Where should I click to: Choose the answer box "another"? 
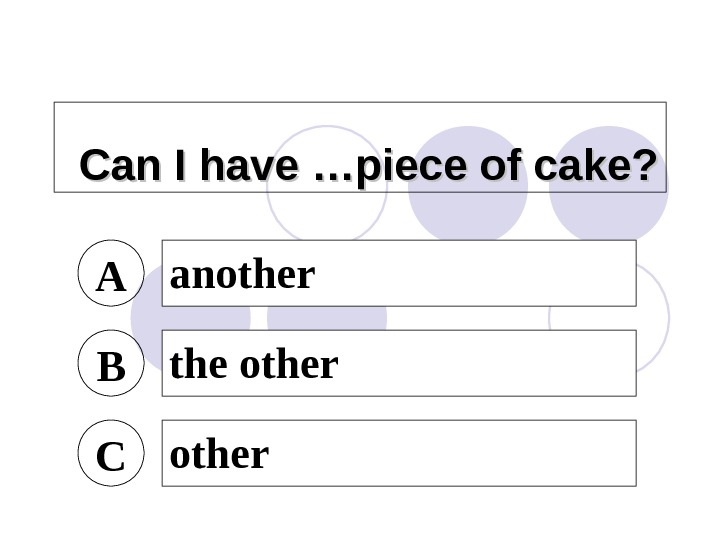(398, 273)
